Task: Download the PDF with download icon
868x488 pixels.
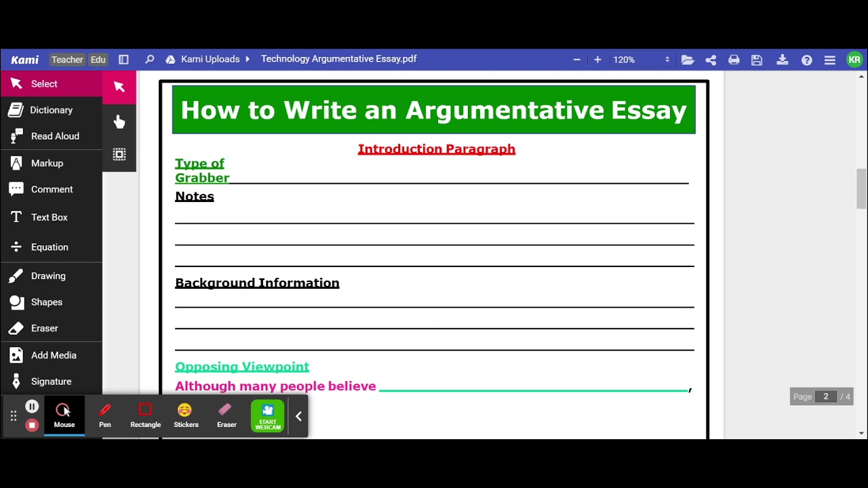Action: pos(782,60)
